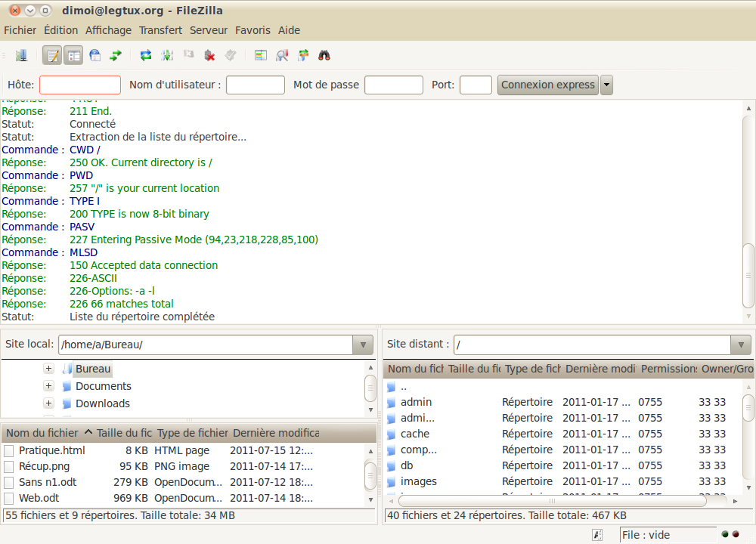Click the reconnect to last server icon

(231, 55)
